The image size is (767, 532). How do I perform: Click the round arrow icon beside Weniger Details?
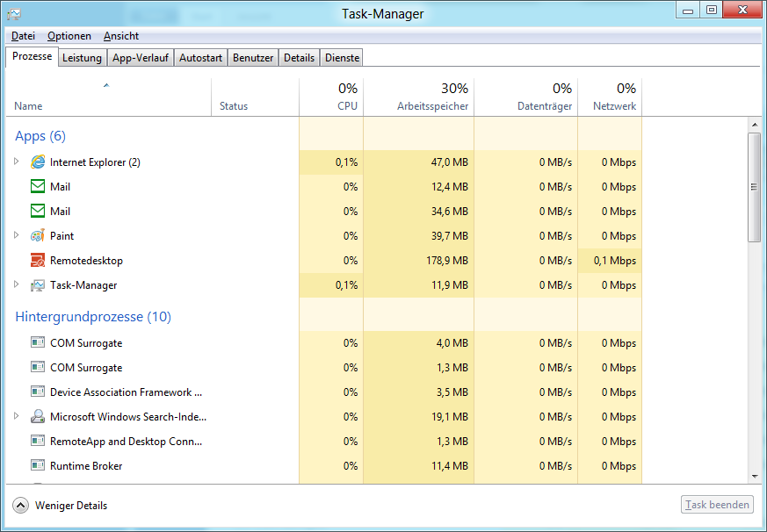point(20,505)
